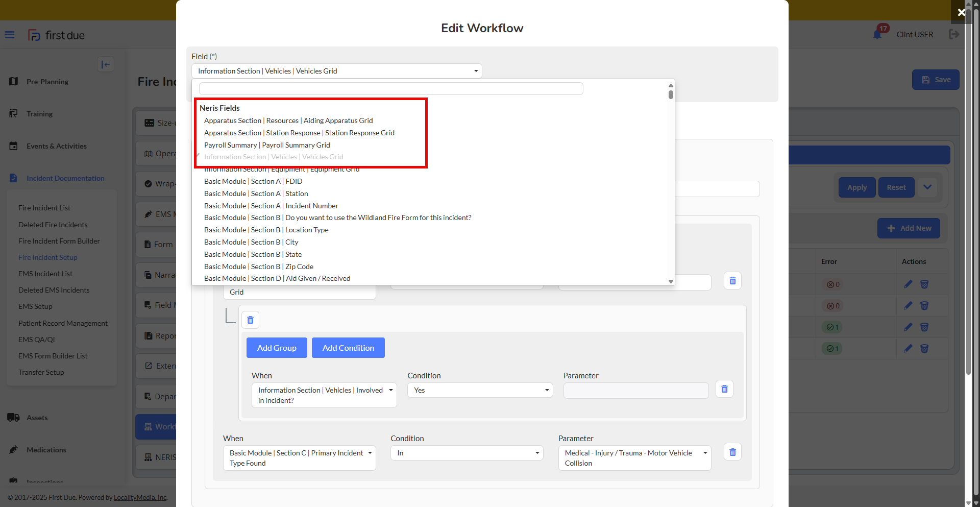This screenshot has width=980, height=507.
Task: Click the edit pencil in first table row
Action: click(908, 284)
